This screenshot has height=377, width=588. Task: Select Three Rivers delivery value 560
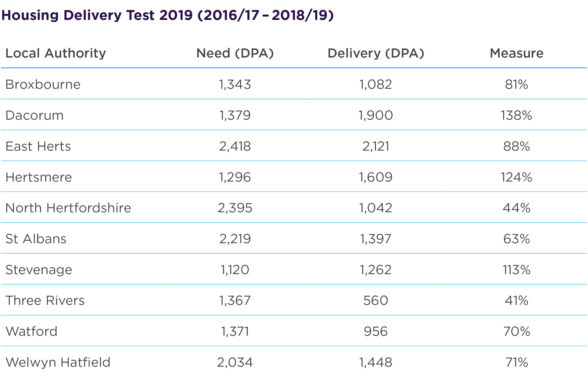[375, 300]
